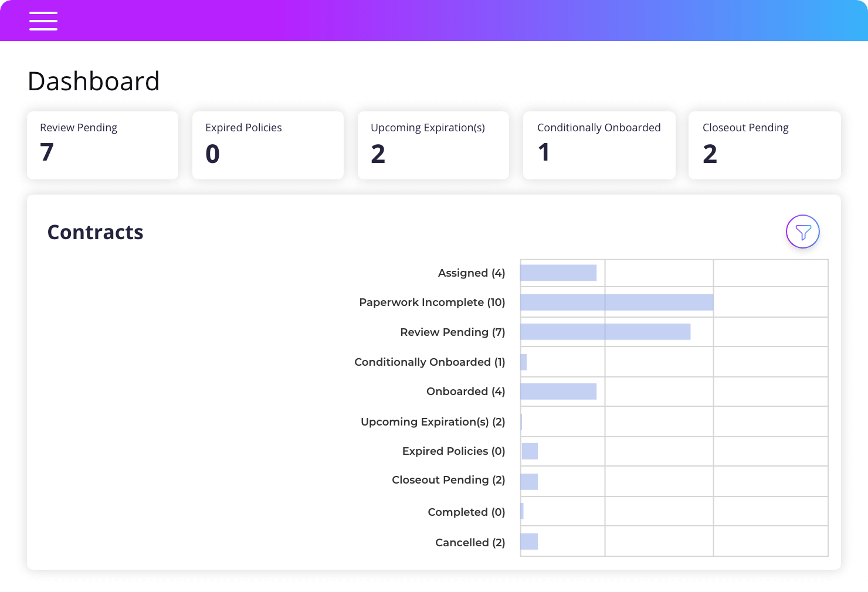Click the Completed (0) chart bar
The height and width of the screenshot is (592, 868).
click(522, 511)
